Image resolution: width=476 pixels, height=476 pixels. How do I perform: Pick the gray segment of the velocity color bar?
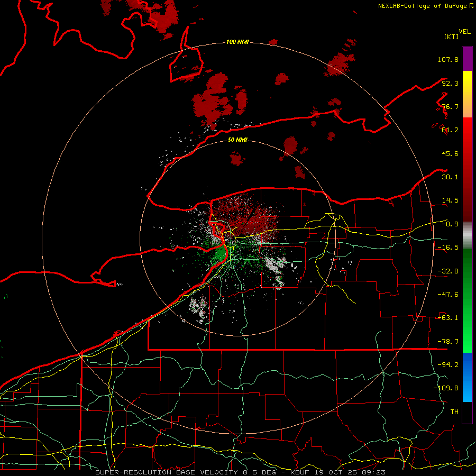[467, 235]
